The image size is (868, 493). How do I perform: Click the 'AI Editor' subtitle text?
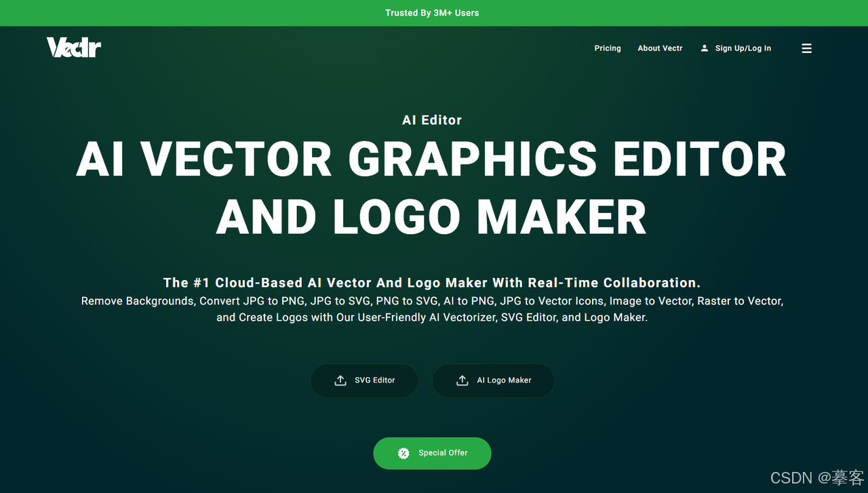point(432,120)
